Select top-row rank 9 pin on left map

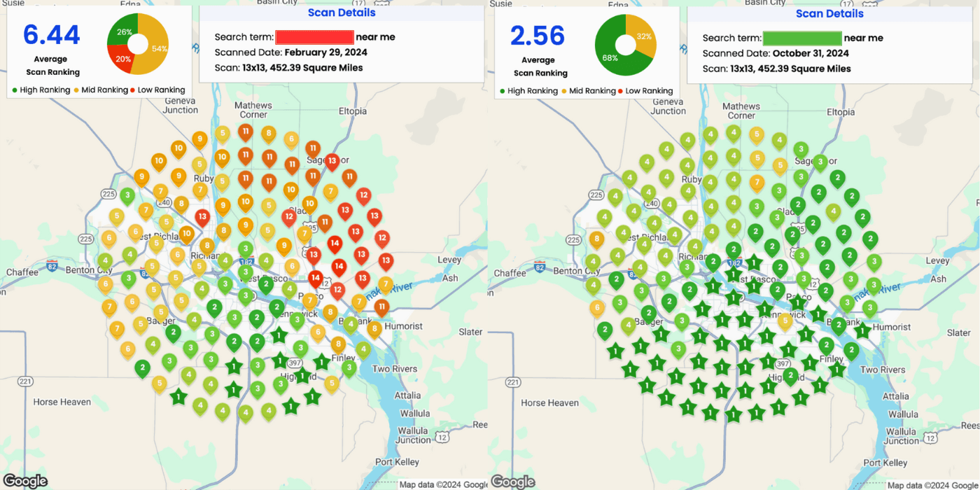199,139
